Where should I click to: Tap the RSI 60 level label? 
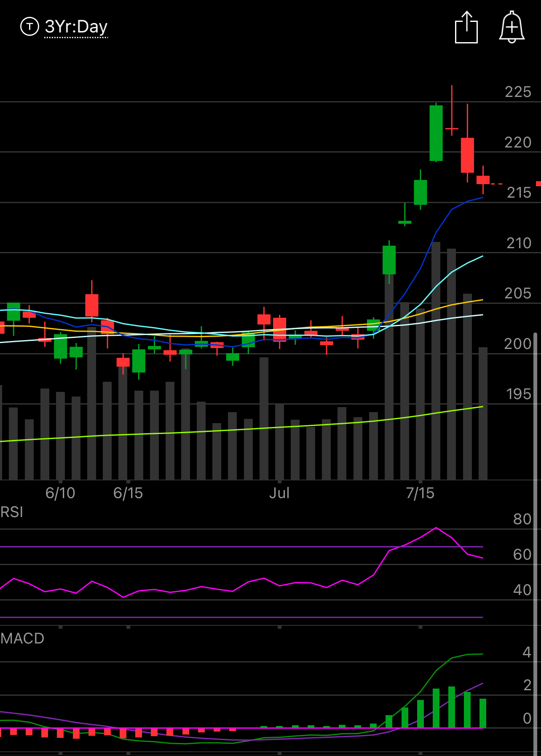pyautogui.click(x=522, y=555)
